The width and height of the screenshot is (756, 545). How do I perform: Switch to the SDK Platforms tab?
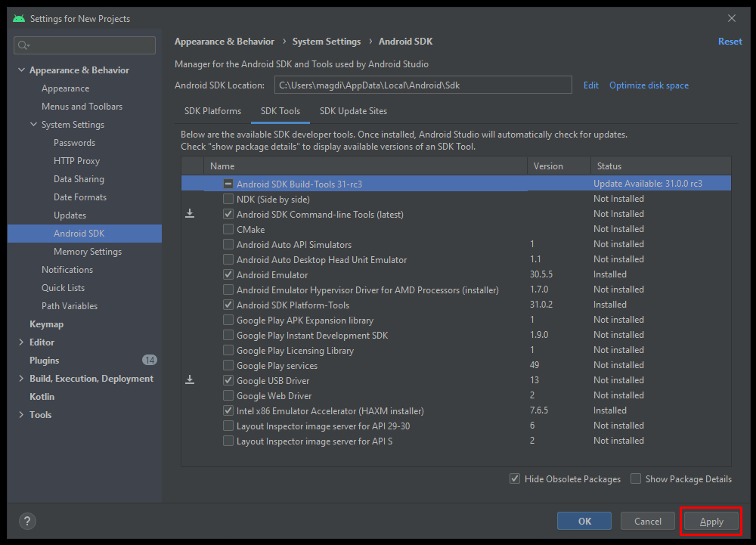pyautogui.click(x=212, y=111)
